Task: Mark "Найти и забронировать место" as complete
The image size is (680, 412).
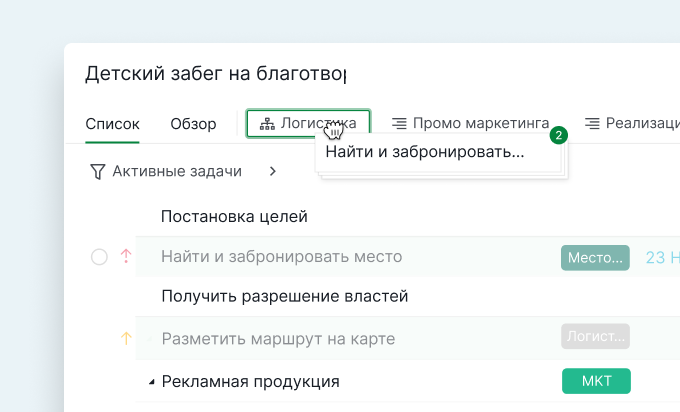Action: coord(99,257)
